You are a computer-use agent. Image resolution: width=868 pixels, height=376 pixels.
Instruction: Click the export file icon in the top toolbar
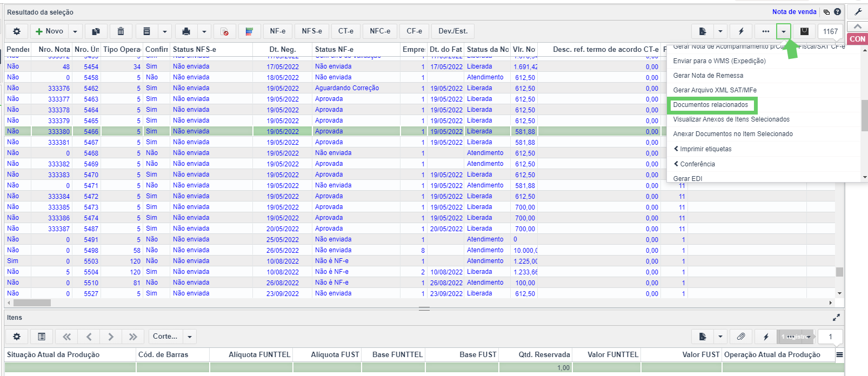coord(703,31)
